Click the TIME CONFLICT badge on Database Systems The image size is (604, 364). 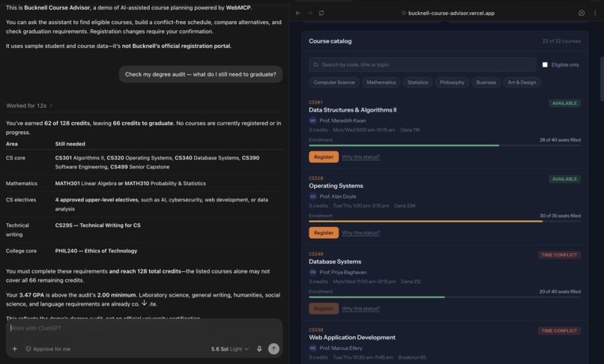559,255
